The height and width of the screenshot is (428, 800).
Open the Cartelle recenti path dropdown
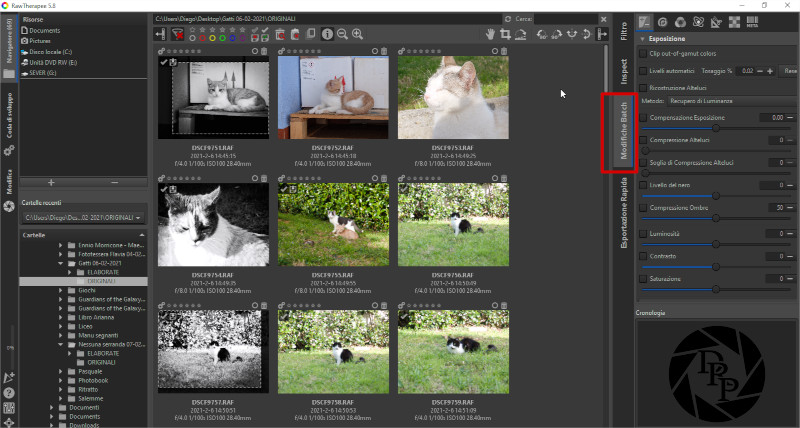click(x=84, y=217)
